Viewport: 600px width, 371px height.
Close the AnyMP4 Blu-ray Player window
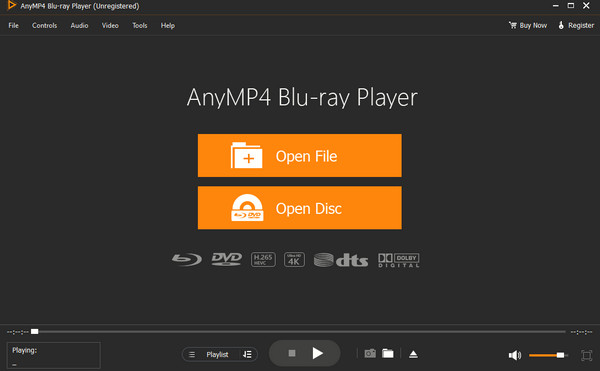[x=586, y=5]
